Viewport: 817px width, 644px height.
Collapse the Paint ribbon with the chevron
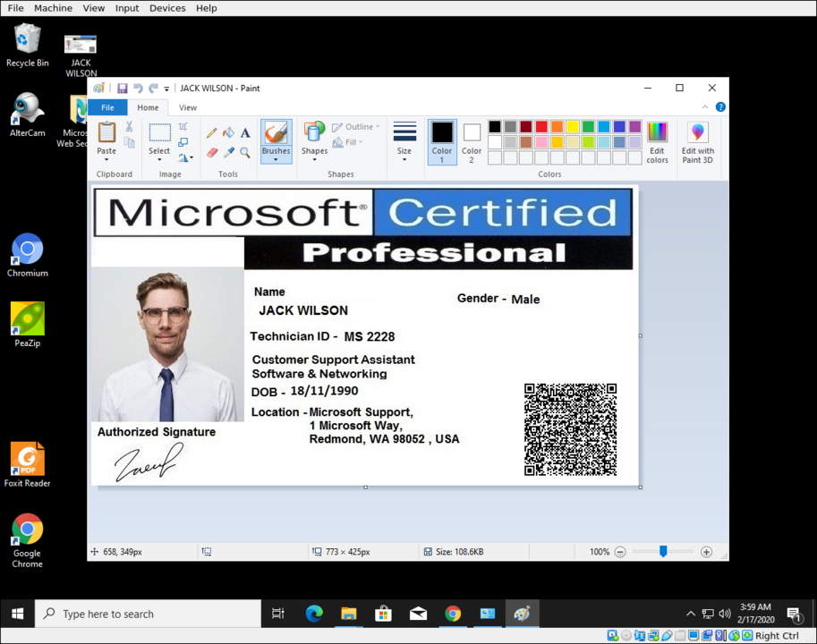(705, 106)
